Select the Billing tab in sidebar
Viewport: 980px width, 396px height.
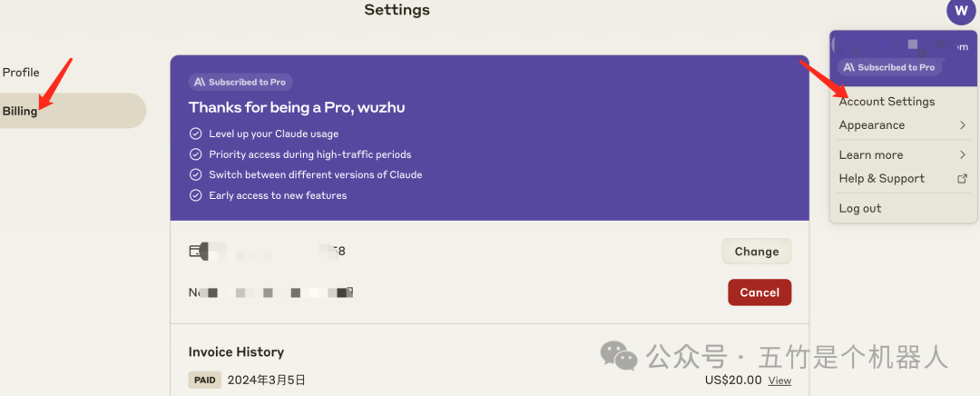(x=21, y=111)
